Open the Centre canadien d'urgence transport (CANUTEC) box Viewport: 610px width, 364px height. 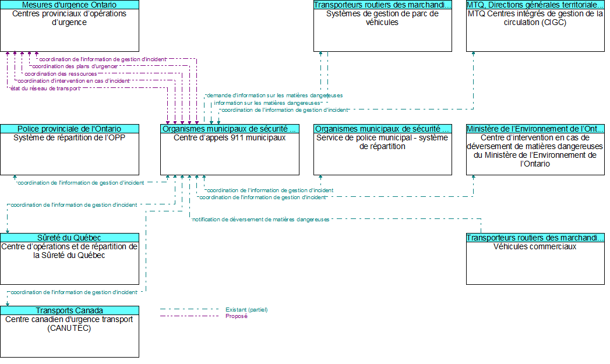[69, 336]
